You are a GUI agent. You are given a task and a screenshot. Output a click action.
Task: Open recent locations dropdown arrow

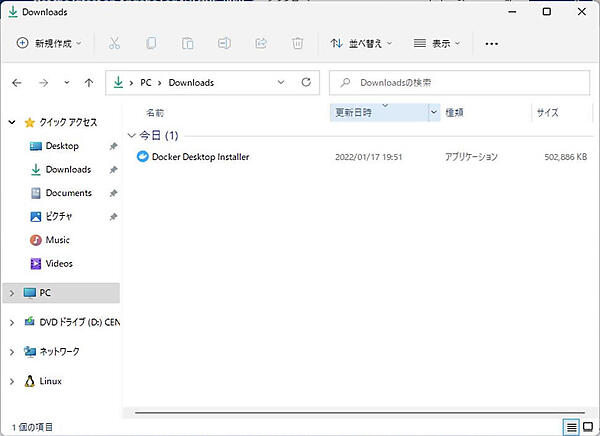click(x=67, y=83)
